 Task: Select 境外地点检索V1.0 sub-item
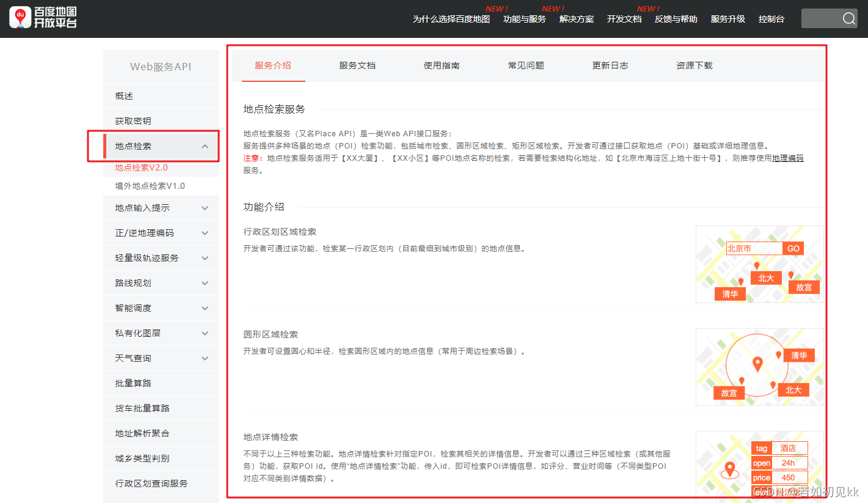pos(150,186)
